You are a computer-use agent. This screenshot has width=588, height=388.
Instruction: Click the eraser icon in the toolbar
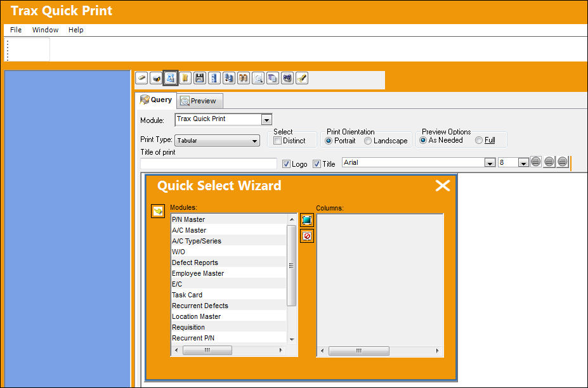click(x=141, y=79)
